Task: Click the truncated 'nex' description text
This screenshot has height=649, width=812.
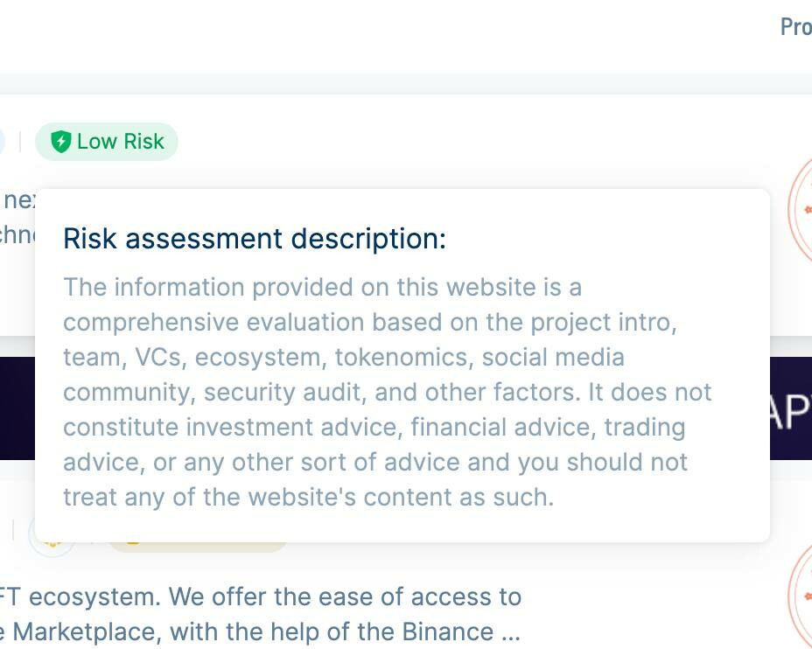Action: (19, 199)
